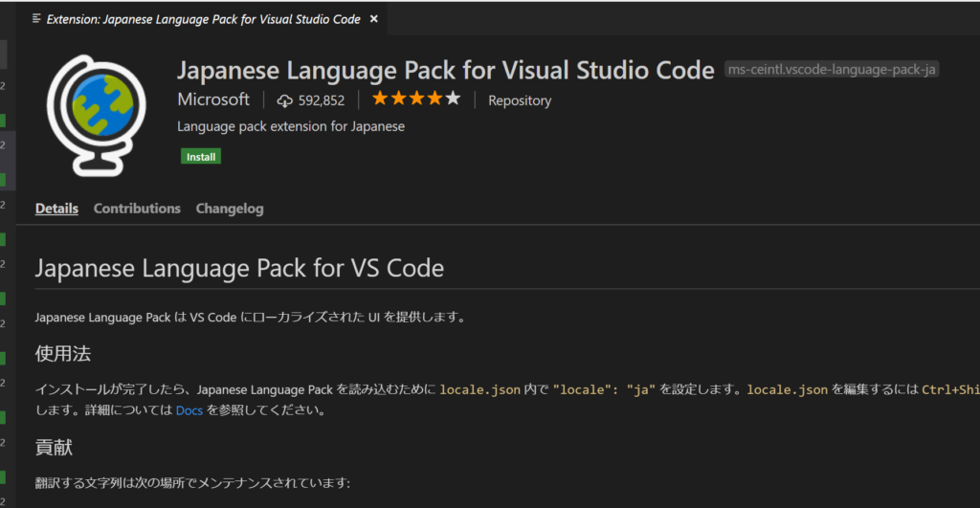This screenshot has height=508, width=980.
Task: Click the tab's preview list icon
Action: (x=36, y=19)
